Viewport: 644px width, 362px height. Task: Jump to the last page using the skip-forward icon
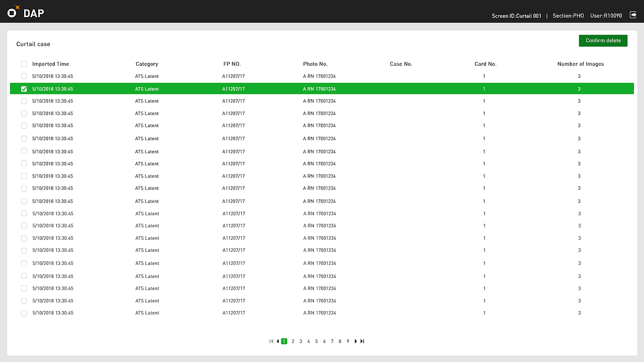point(362,341)
